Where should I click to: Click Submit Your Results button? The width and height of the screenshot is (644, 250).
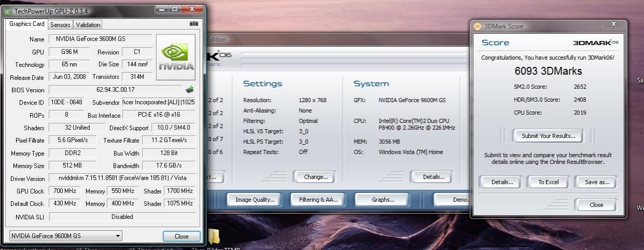click(x=549, y=136)
